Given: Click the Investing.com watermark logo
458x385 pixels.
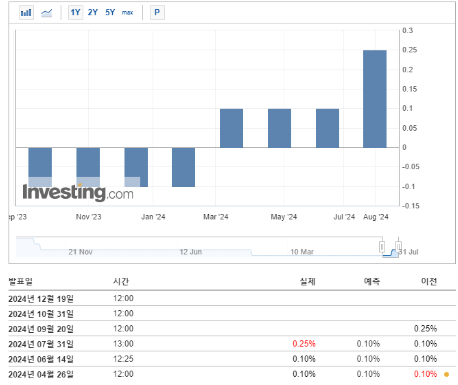Looking at the screenshot, I should coord(78,192).
